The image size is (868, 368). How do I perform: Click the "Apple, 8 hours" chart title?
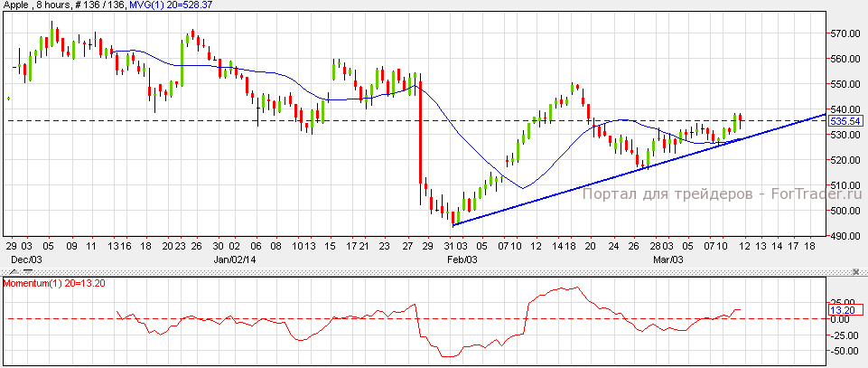click(x=36, y=6)
